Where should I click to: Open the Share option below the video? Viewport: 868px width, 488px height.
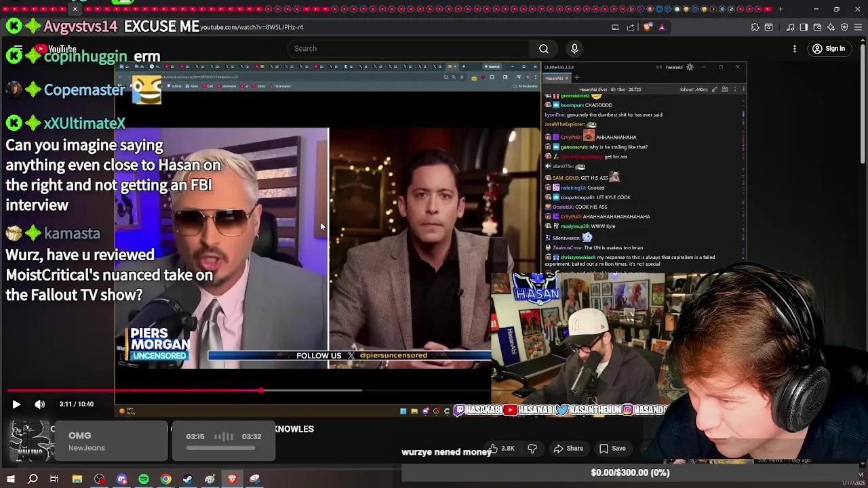(x=568, y=449)
